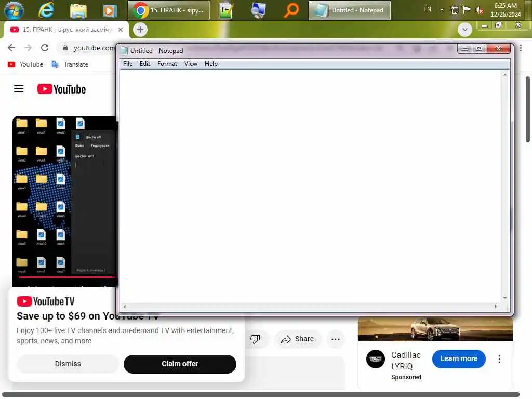The image size is (532, 399).
Task: Open the Action Center flag icon
Action: (x=467, y=10)
